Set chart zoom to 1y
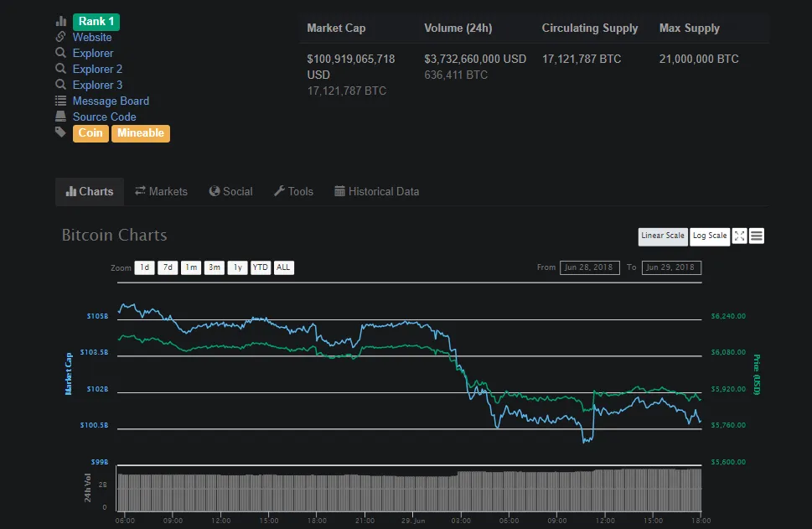Image resolution: width=812 pixels, height=529 pixels. pyautogui.click(x=238, y=267)
